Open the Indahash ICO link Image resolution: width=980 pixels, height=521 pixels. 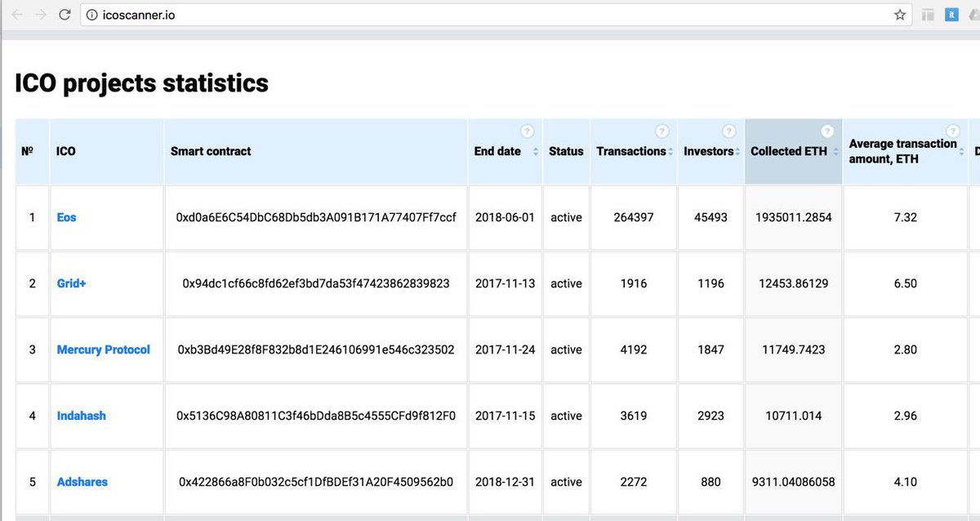point(81,416)
